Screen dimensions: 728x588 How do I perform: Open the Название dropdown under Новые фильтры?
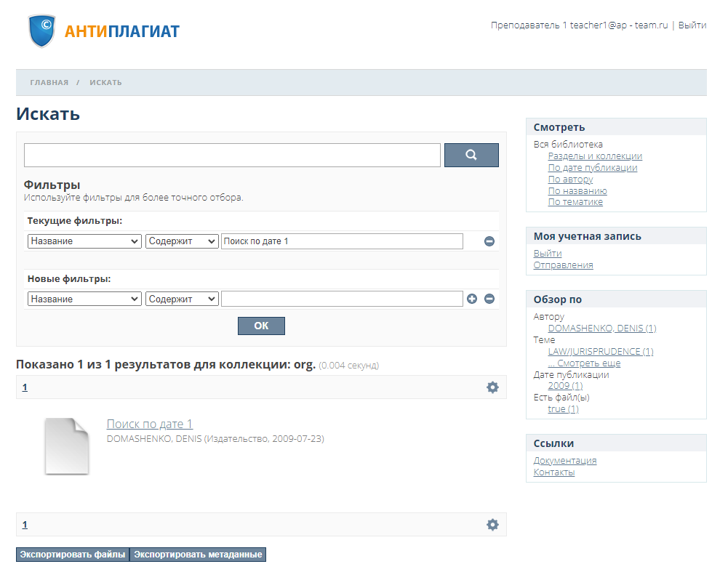tap(84, 298)
